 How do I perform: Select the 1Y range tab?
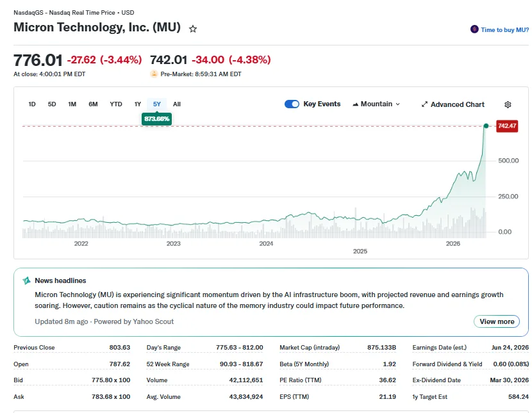(x=137, y=104)
